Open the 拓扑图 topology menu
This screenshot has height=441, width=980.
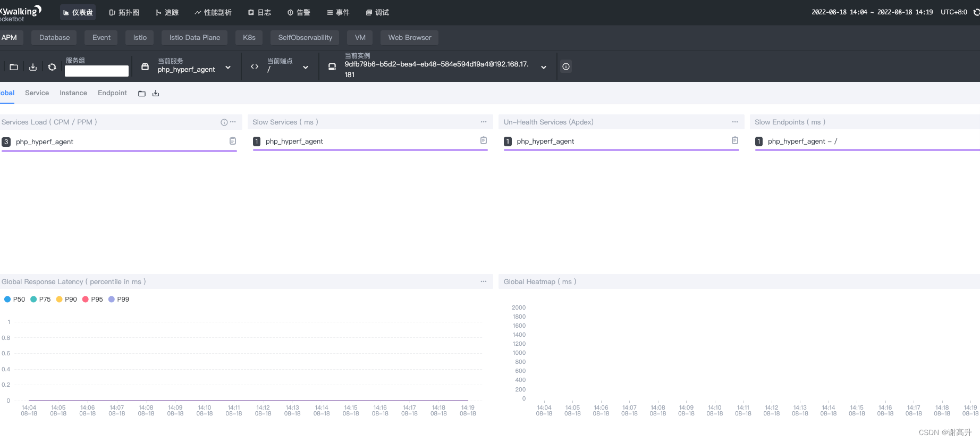(x=124, y=12)
